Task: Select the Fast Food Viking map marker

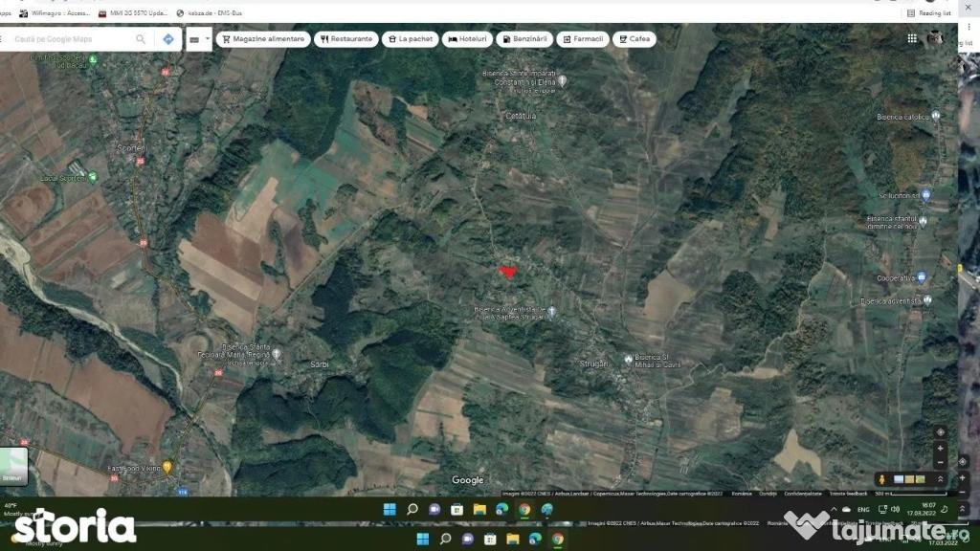Action: (167, 468)
